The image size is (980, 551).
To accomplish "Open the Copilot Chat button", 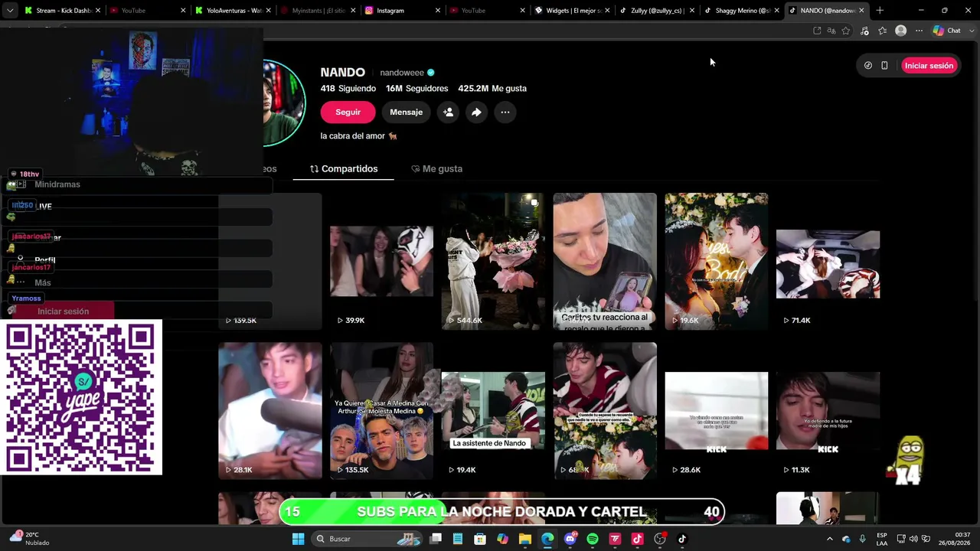I will click(947, 31).
